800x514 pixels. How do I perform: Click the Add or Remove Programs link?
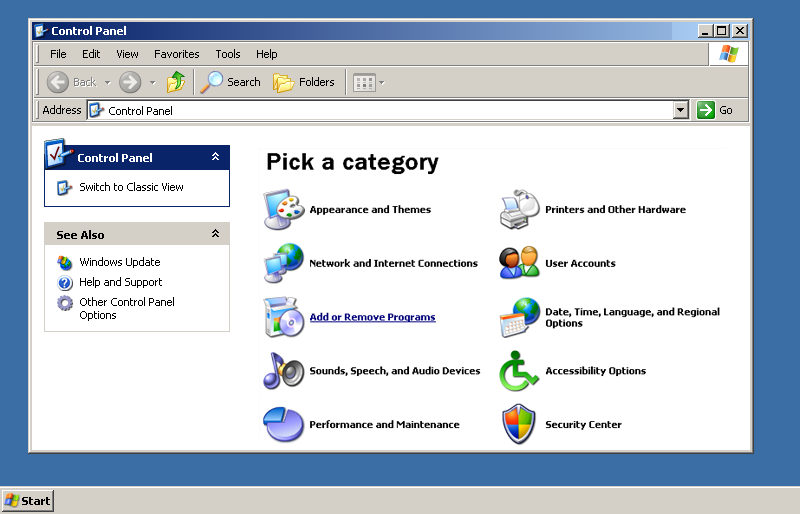click(372, 317)
